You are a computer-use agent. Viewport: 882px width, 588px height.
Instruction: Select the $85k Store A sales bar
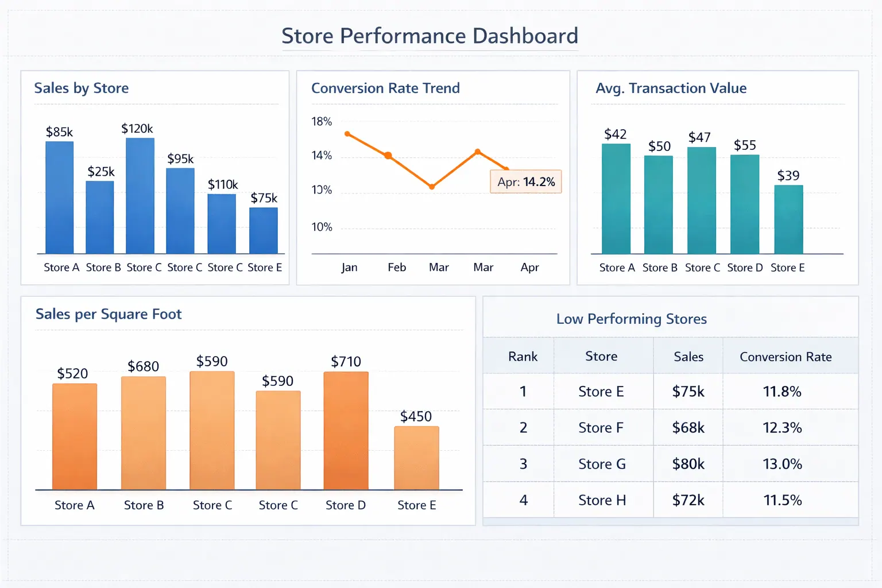pos(60,198)
